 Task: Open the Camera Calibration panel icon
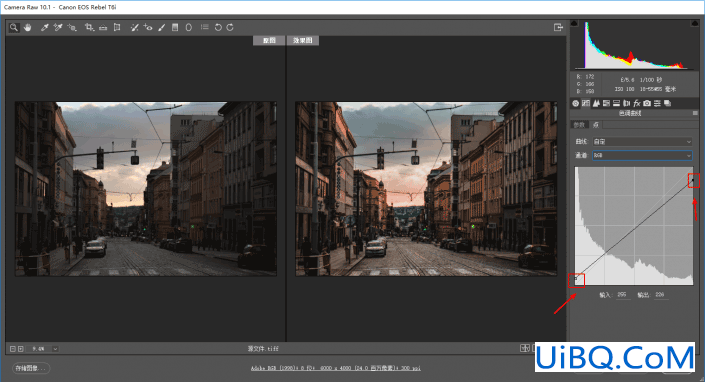[647, 103]
